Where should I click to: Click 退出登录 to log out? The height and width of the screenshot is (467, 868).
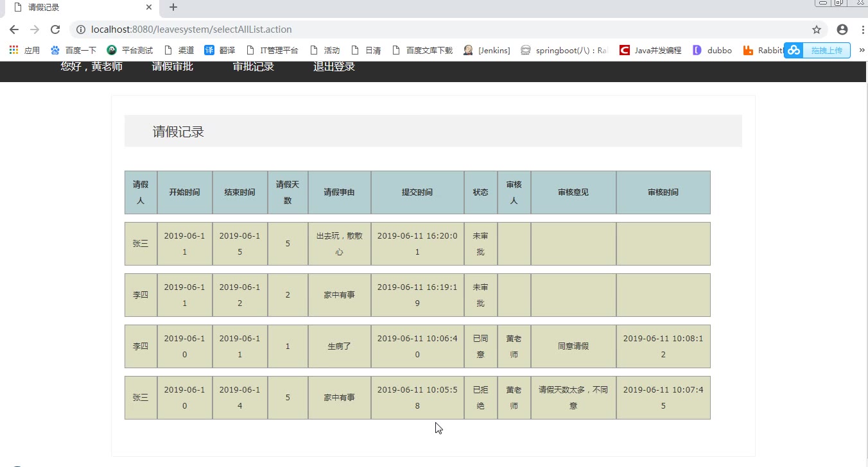tap(334, 67)
